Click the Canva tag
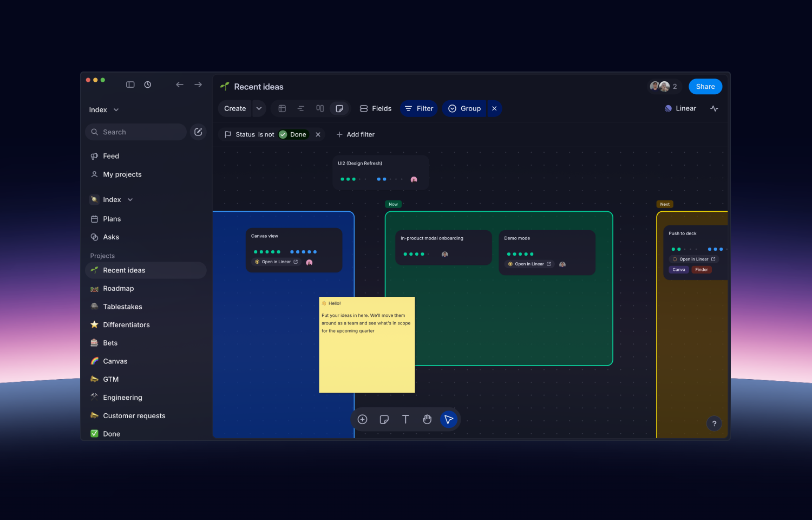This screenshot has width=812, height=520. (x=679, y=270)
